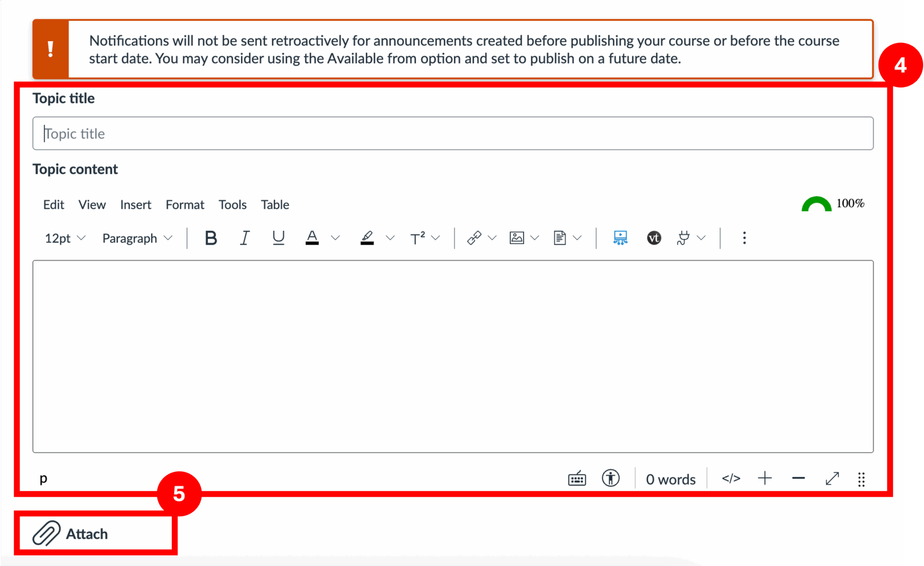This screenshot has height=566, width=924.
Task: Open the Format menu
Action: [x=185, y=204]
